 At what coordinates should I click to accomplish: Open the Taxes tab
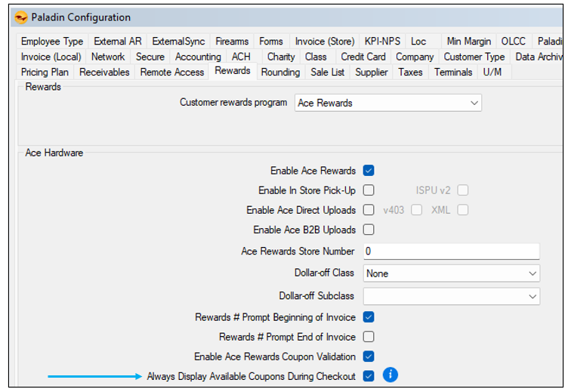[410, 73]
